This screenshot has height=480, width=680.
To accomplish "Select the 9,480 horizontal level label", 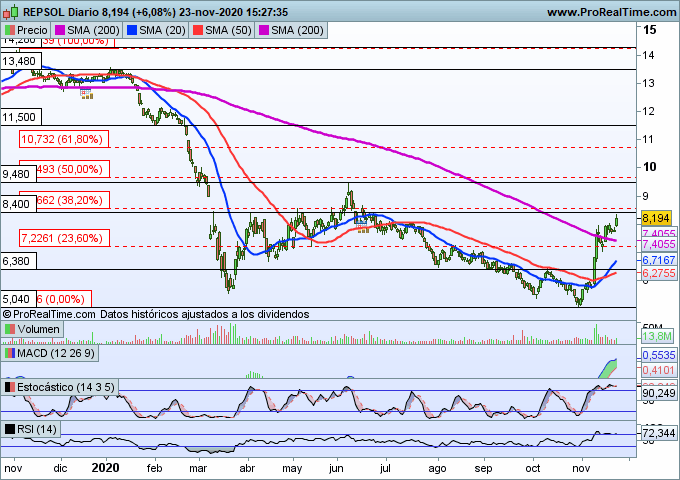I will tap(17, 174).
